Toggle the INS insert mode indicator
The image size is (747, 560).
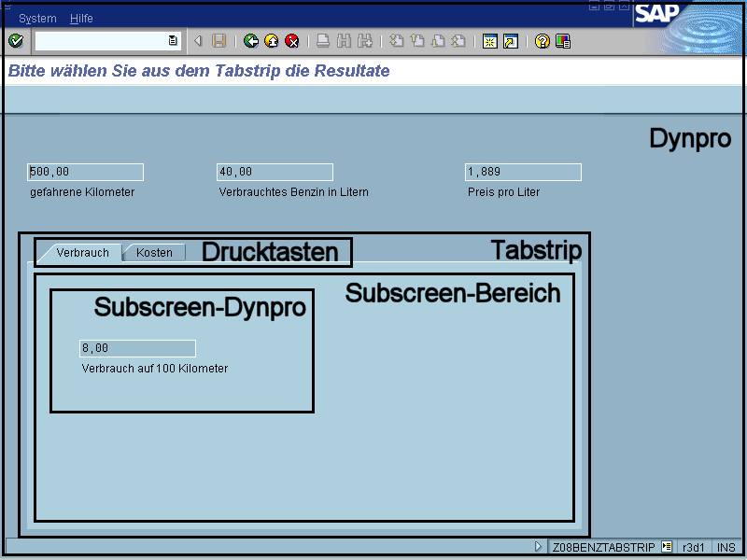(726, 547)
